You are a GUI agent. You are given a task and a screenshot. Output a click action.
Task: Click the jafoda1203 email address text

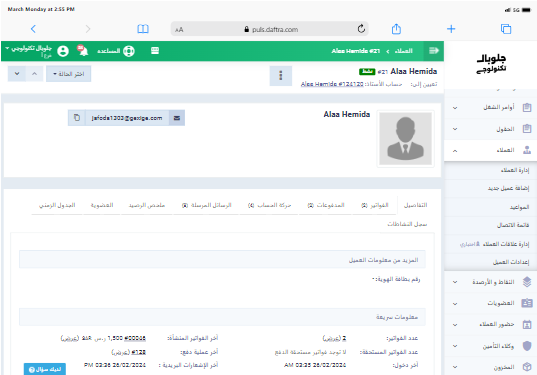point(127,118)
